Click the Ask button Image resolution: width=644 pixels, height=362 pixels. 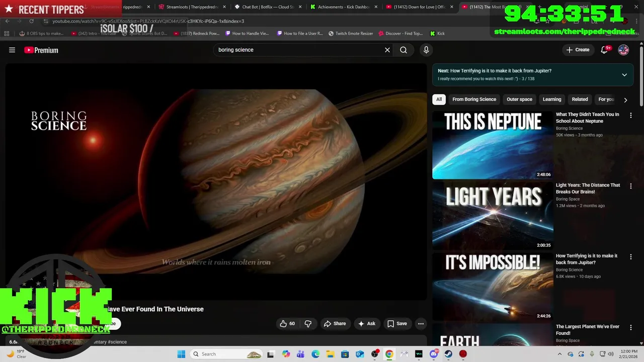[x=367, y=324]
